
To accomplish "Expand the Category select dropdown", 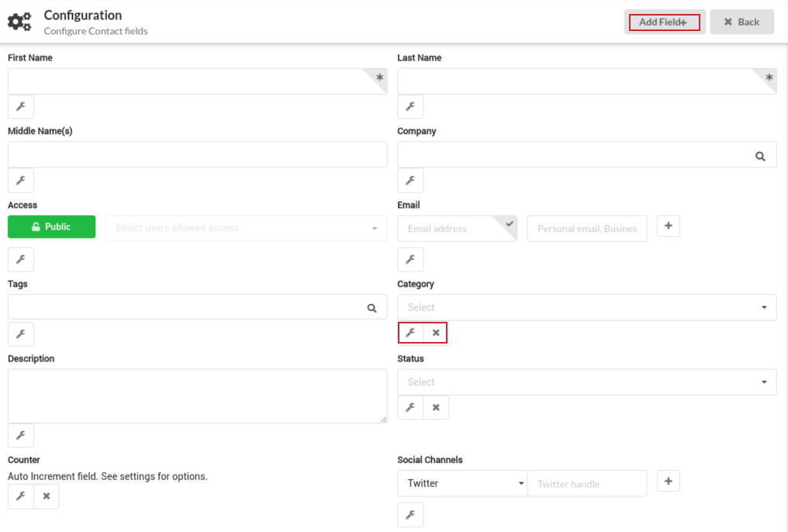I will 586,307.
